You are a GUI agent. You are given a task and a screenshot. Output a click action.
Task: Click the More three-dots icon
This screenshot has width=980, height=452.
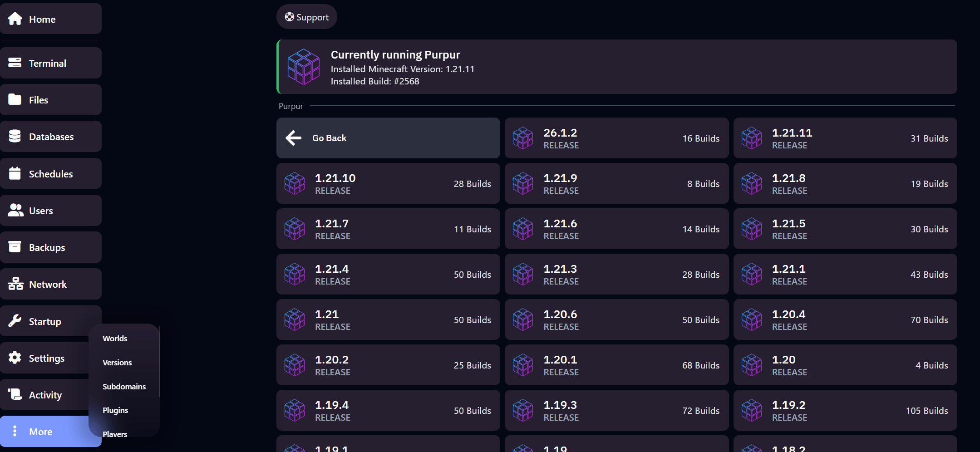[15, 431]
